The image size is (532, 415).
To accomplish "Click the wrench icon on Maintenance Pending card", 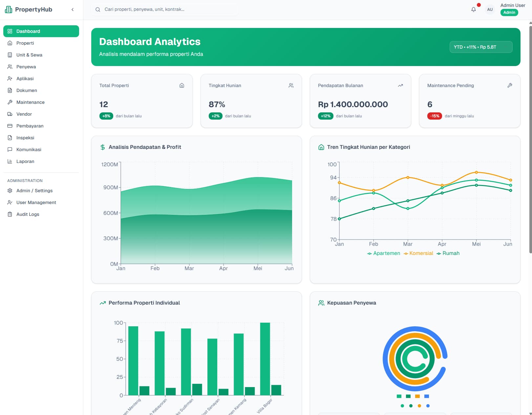I will click(510, 85).
